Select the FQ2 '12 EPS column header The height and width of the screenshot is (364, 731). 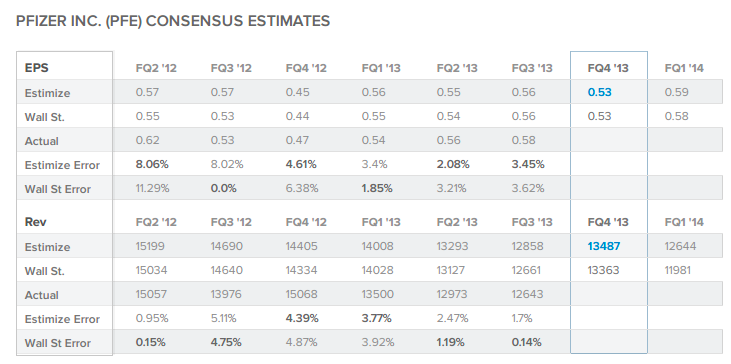pyautogui.click(x=156, y=69)
